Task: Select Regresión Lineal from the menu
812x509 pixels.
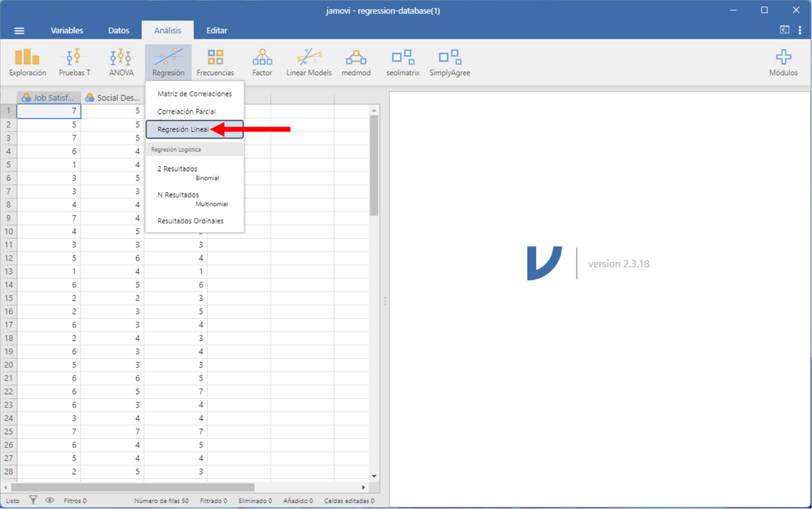Action: [x=183, y=129]
